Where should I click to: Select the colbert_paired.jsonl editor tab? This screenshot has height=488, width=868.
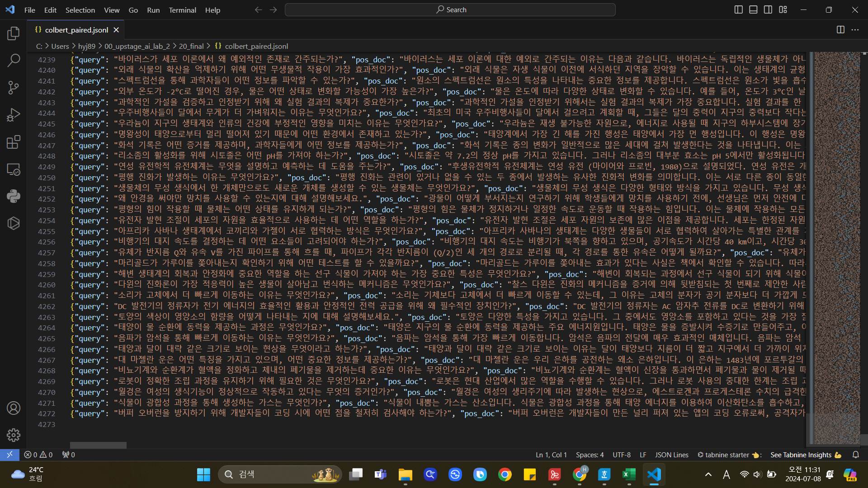point(76,30)
